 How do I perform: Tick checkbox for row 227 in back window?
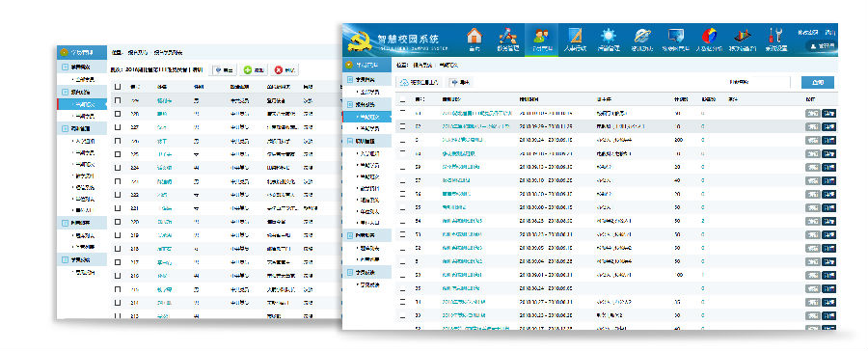[x=118, y=127]
